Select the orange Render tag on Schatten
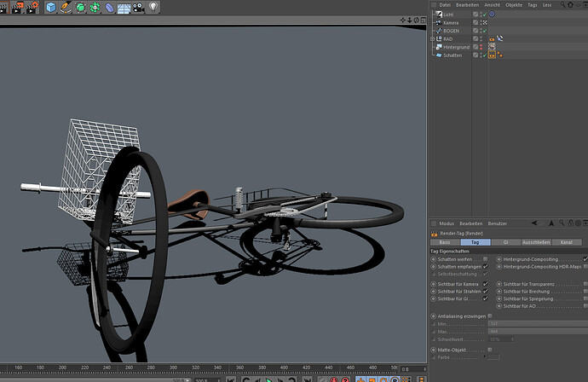 [492, 55]
